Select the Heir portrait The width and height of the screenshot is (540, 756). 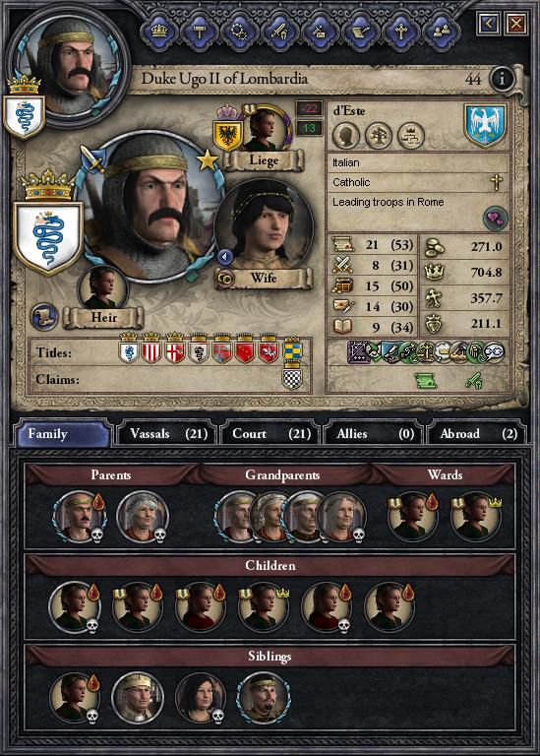click(x=102, y=287)
